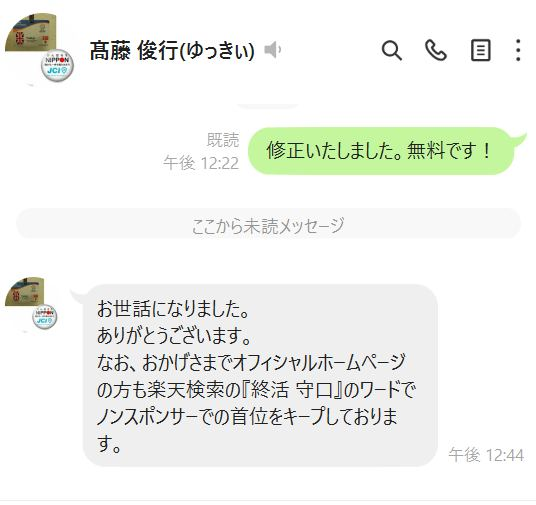Click the 午後 12:44 timestamp

point(486,455)
